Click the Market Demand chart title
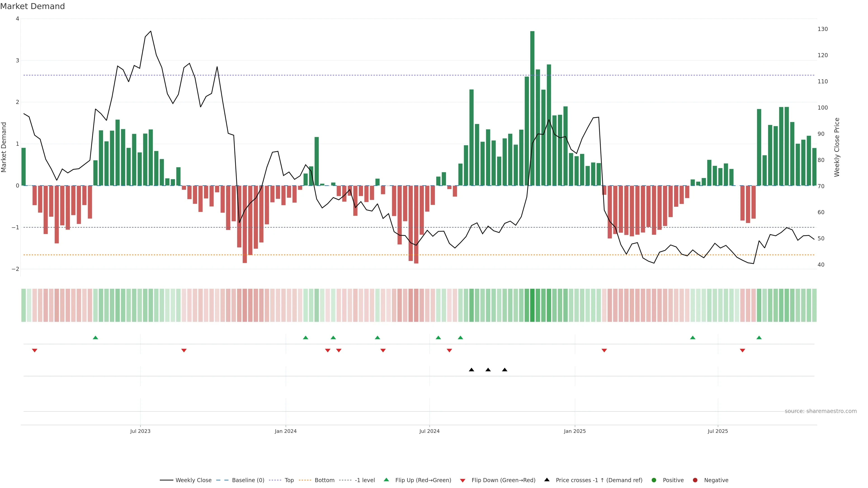The image size is (868, 488). coord(32,6)
